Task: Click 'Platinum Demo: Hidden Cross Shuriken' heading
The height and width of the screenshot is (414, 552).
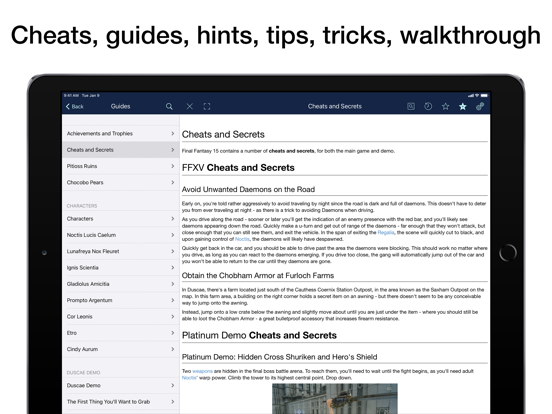Action: pos(280,357)
